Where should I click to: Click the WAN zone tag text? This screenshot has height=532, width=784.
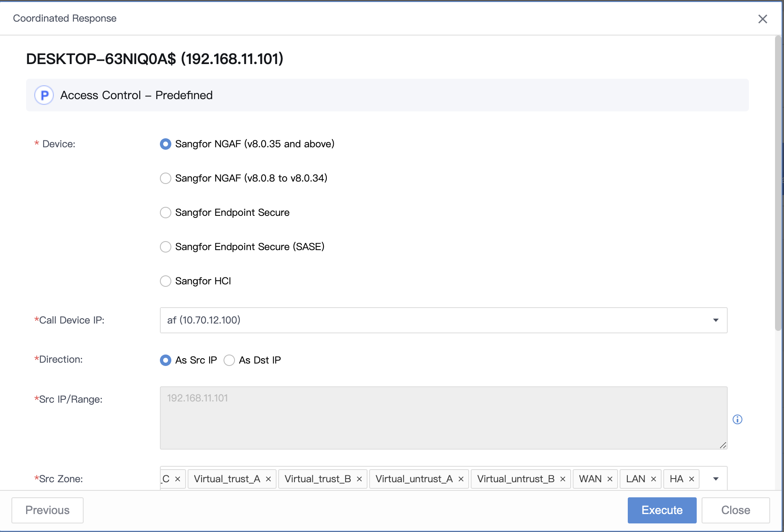590,479
